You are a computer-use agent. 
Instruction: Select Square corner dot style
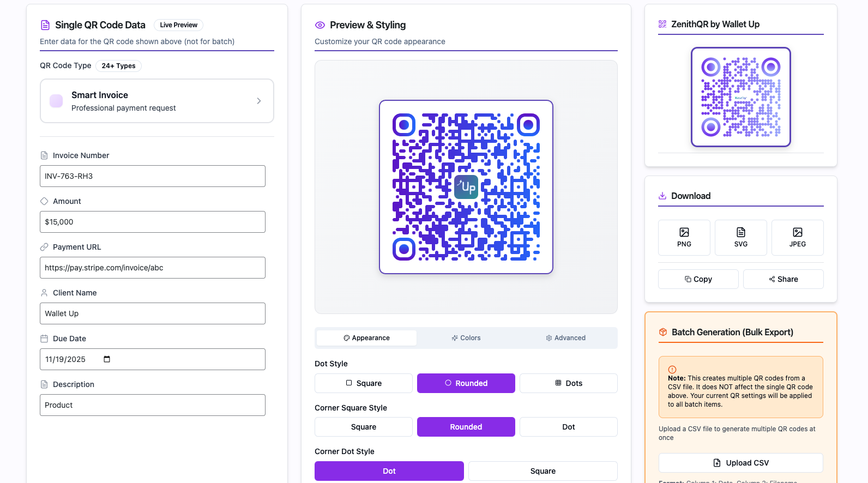point(543,471)
